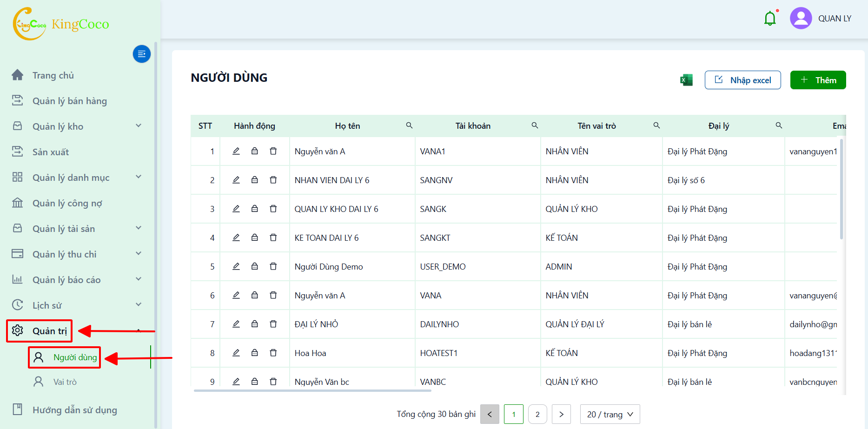This screenshot has height=429, width=868.
Task: Select page 1 in pagination
Action: tap(513, 414)
